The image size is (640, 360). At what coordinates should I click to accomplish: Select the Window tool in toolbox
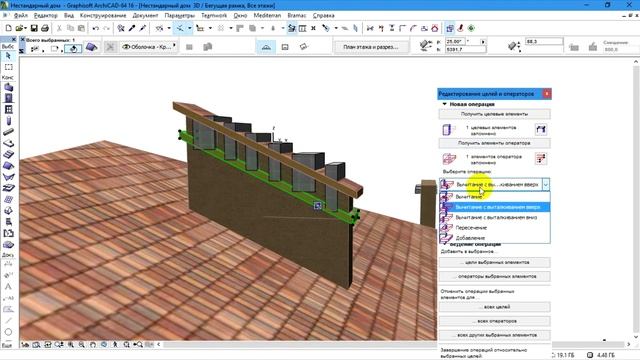pyautogui.click(x=8, y=109)
